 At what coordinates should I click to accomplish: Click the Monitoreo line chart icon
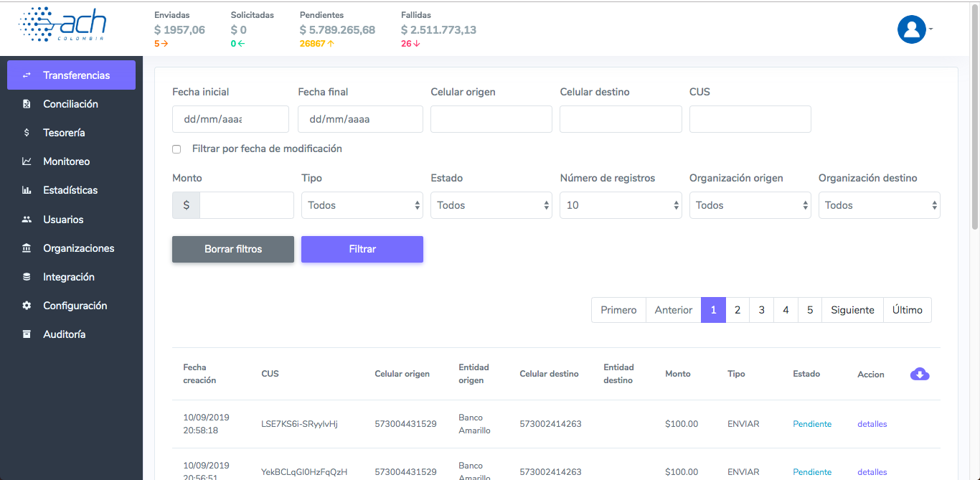tap(27, 161)
